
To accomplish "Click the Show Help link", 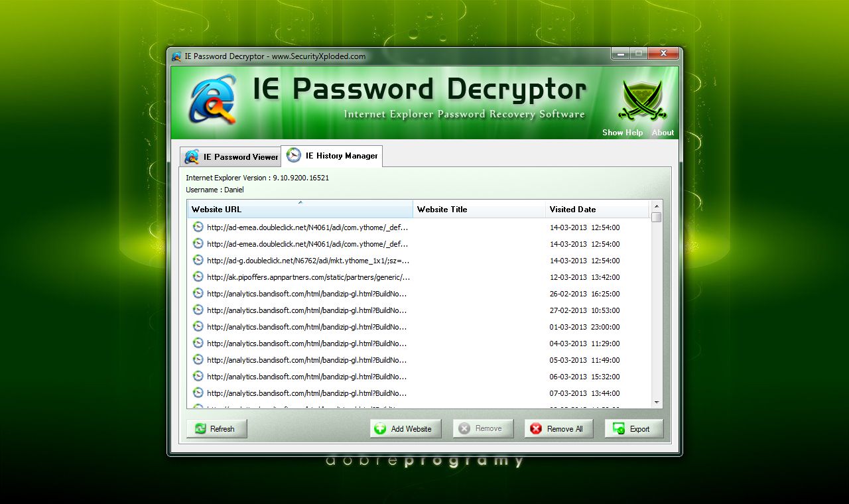I will point(622,133).
